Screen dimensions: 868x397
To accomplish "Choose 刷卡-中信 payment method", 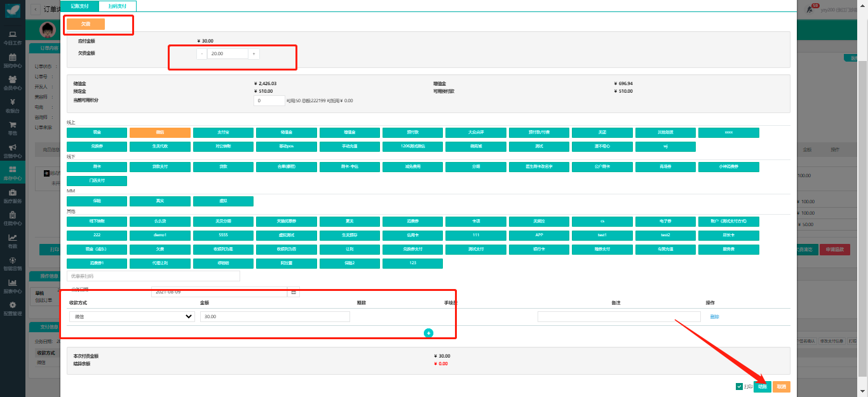I will (349, 166).
